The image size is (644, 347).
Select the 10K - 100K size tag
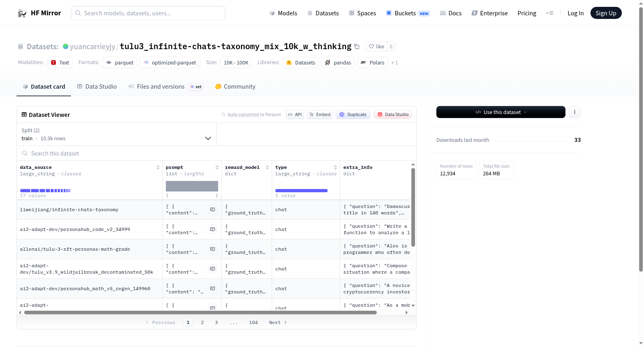click(236, 62)
